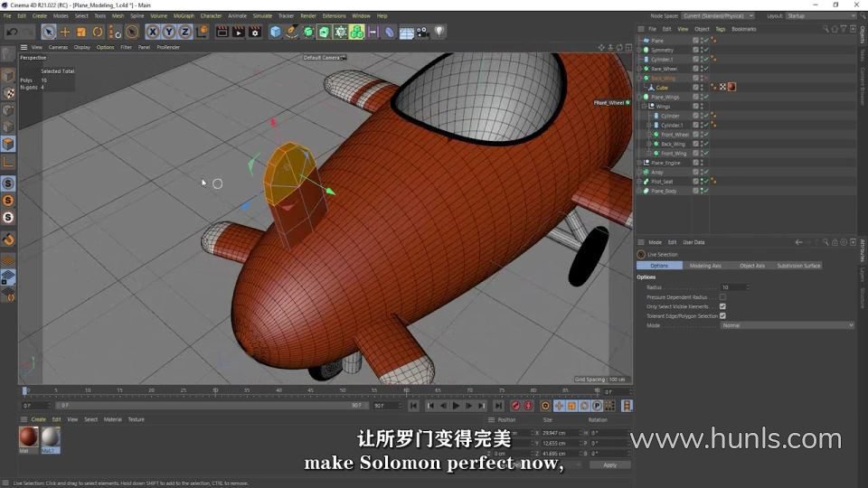Viewport: 868px width, 488px height.
Task: Click the Coordinate System icon
Action: click(x=202, y=33)
